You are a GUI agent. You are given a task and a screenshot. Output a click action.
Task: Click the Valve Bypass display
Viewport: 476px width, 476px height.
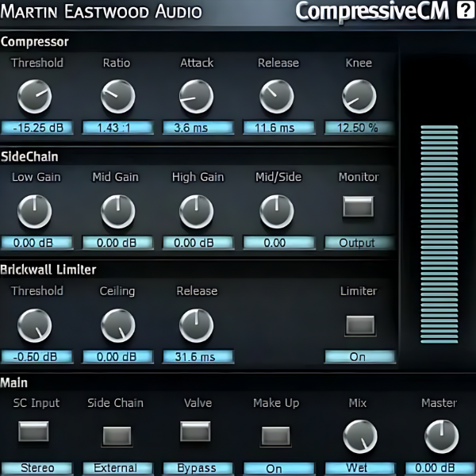point(198,468)
